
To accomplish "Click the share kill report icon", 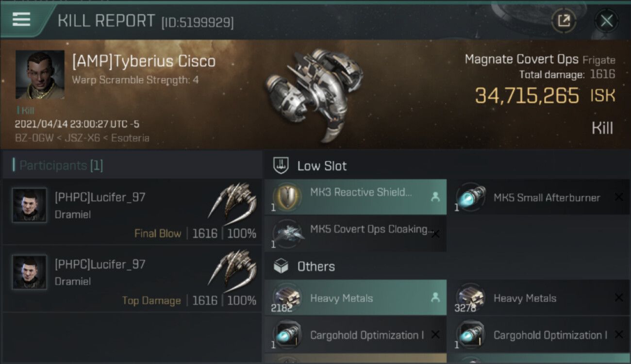I will click(x=564, y=21).
